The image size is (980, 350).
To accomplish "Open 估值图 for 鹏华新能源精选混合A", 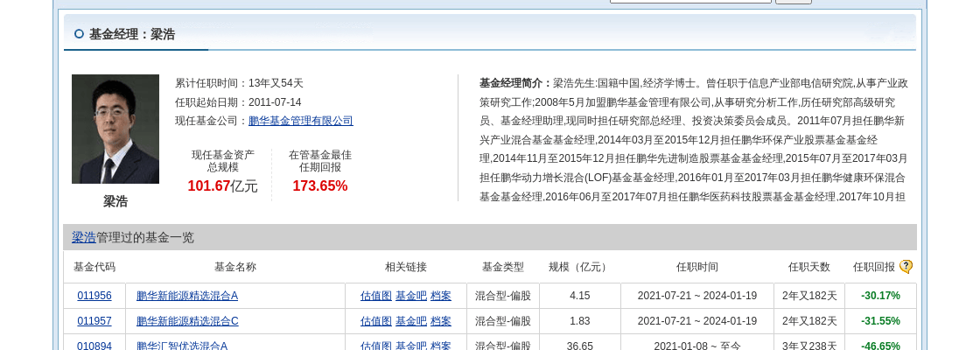I will [x=376, y=296].
